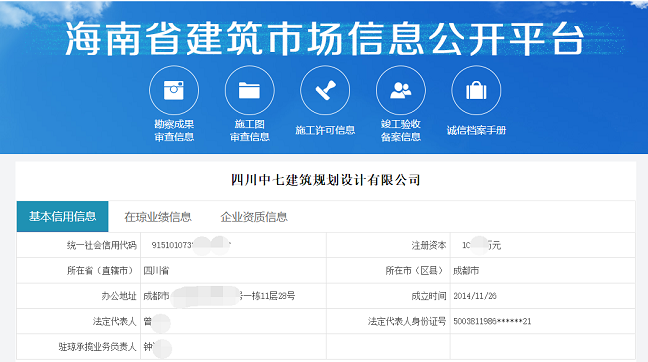
Task: Click the 统一社会信用代码 label
Action: [102, 245]
